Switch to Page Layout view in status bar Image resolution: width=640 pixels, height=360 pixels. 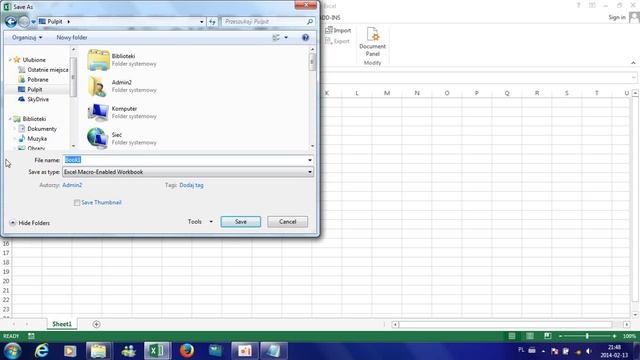pyautogui.click(x=530, y=336)
